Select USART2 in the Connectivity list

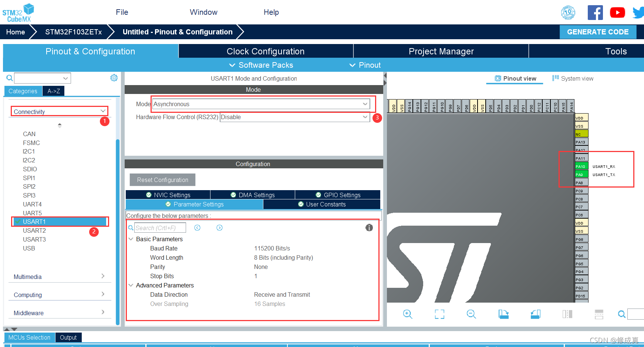(34, 230)
